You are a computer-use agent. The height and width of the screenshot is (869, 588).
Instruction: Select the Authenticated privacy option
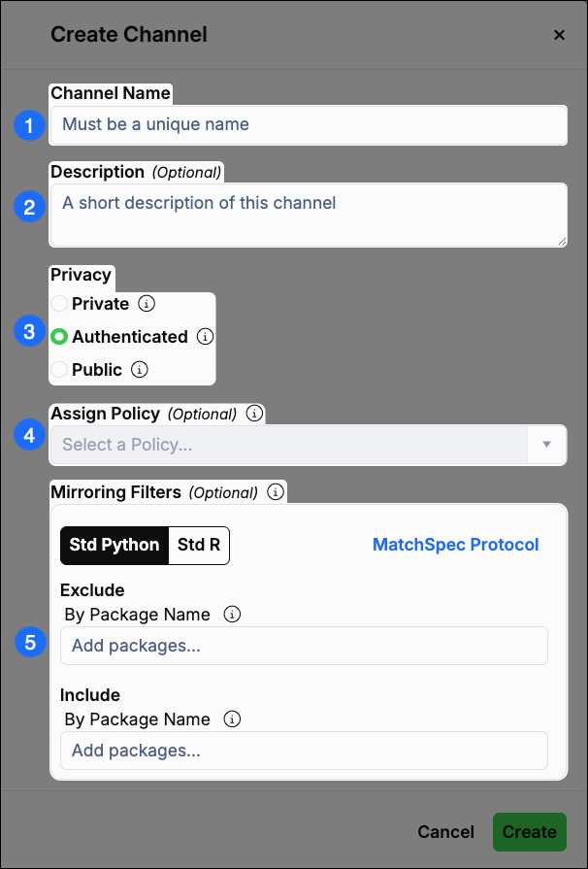pos(58,336)
